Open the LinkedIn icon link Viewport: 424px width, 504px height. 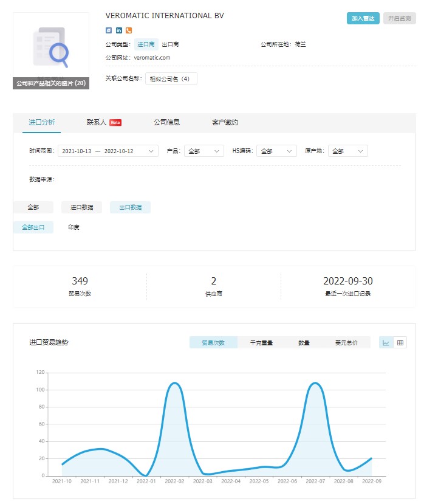point(119,30)
